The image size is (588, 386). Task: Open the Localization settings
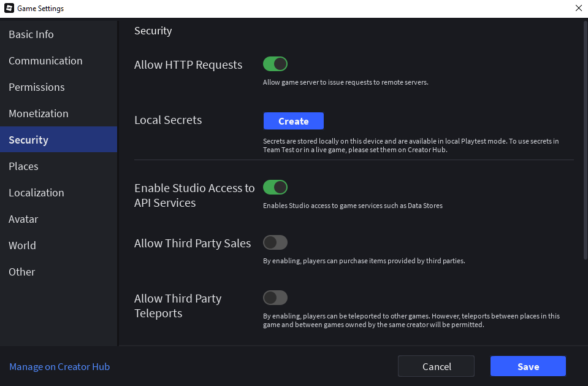click(x=36, y=193)
